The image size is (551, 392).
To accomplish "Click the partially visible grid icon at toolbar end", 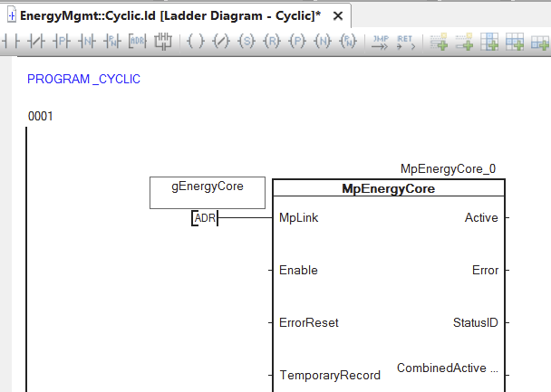I will pos(540,43).
